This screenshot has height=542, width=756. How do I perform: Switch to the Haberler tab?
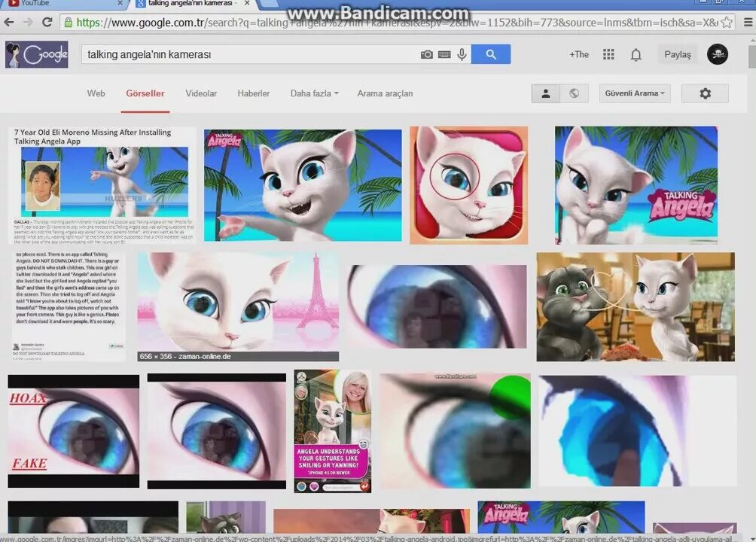pos(254,93)
